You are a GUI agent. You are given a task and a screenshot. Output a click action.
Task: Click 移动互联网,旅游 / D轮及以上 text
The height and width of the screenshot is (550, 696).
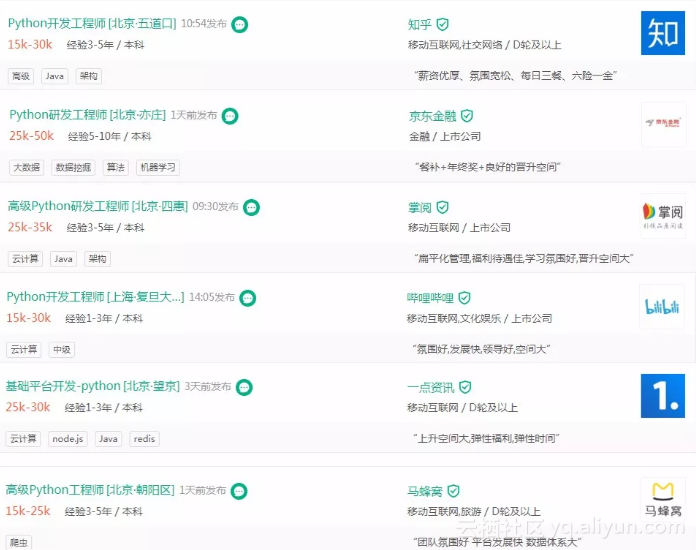(x=474, y=511)
